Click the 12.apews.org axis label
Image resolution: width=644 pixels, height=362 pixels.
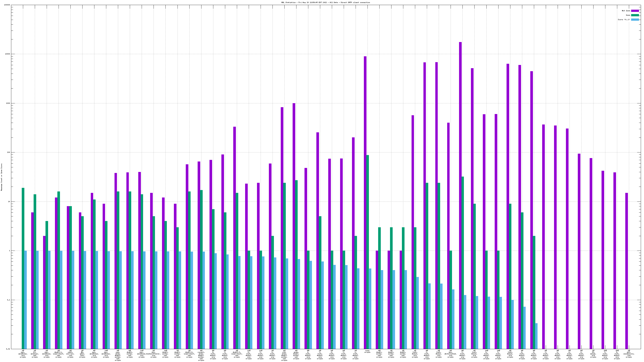coord(593,354)
